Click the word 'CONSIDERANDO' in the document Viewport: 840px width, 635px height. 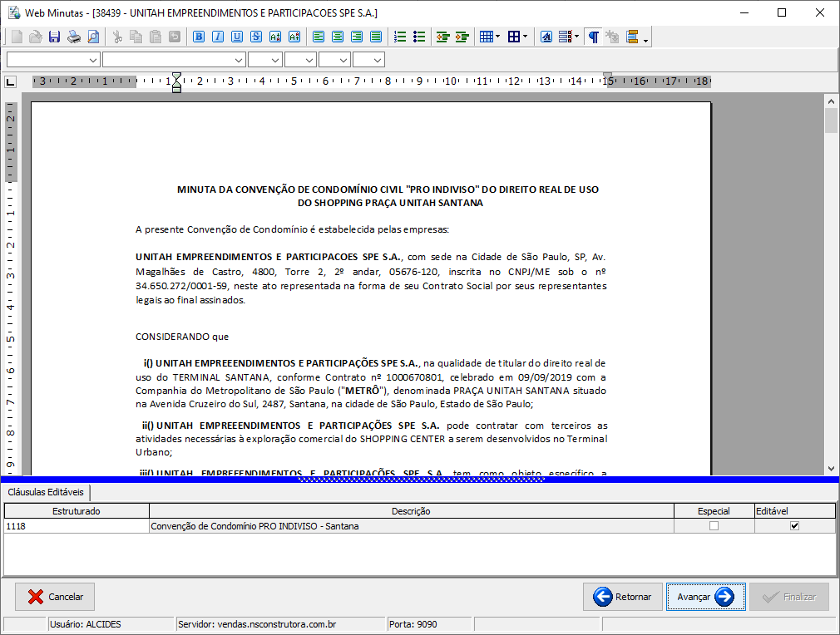coord(172,337)
